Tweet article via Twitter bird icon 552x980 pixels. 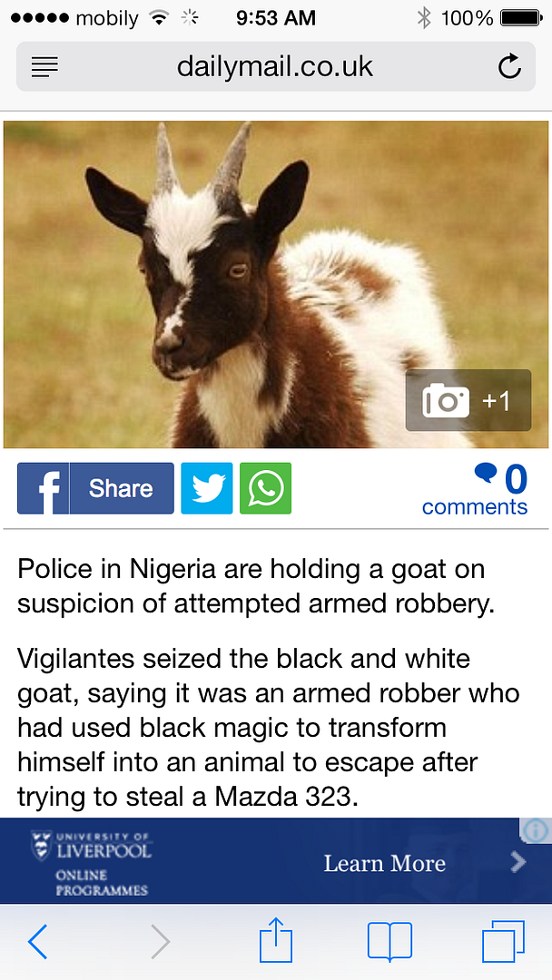tap(207, 488)
